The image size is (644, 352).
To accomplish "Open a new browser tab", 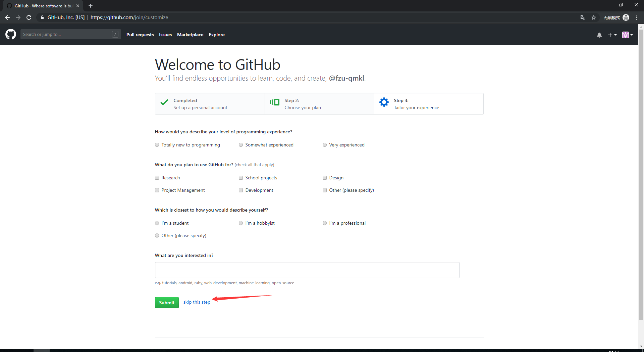I will [x=91, y=6].
